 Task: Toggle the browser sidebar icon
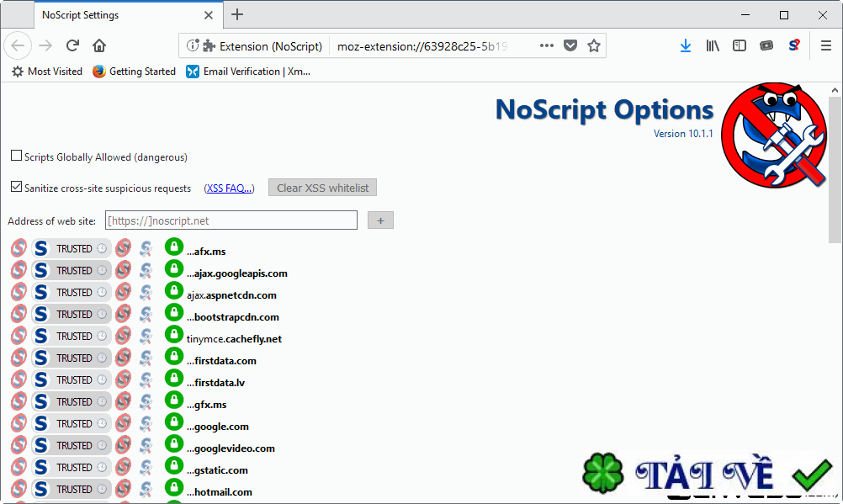tap(740, 45)
